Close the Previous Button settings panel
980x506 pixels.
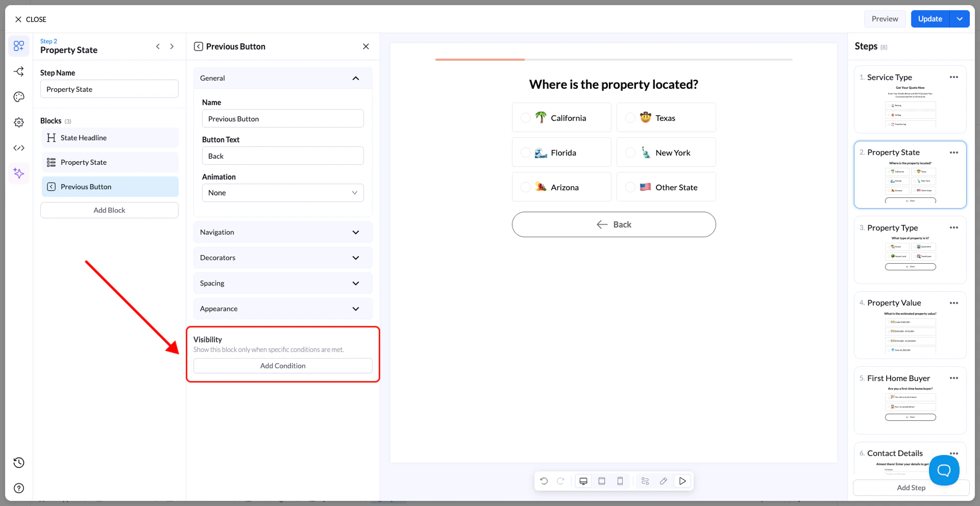pos(366,46)
